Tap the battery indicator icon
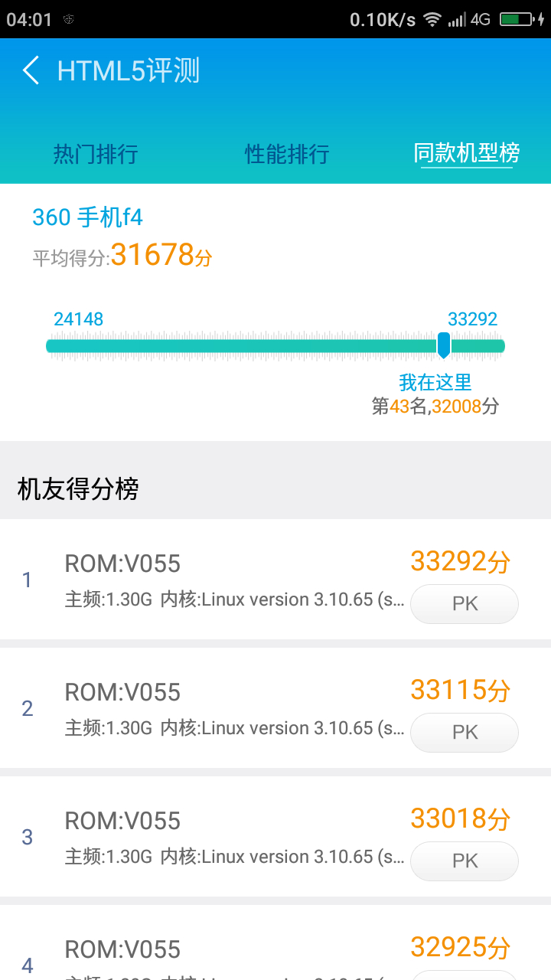 (517, 20)
